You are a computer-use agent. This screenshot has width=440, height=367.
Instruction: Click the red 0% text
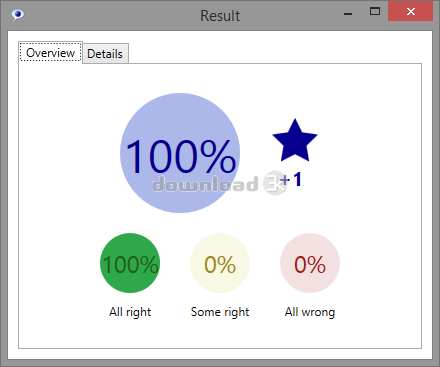310,265
